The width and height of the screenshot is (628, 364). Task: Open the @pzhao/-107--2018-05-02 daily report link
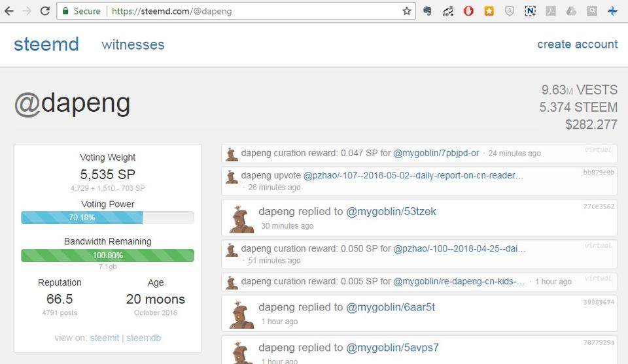(x=413, y=176)
